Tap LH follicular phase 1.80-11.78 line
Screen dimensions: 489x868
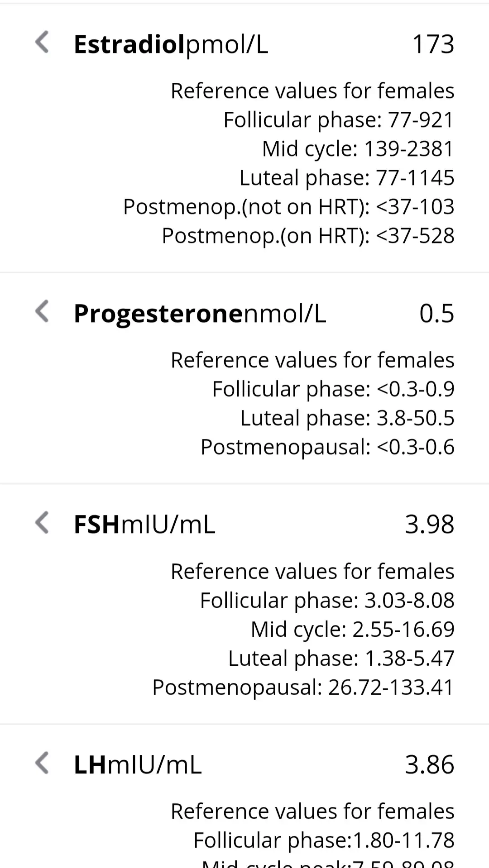(x=324, y=840)
